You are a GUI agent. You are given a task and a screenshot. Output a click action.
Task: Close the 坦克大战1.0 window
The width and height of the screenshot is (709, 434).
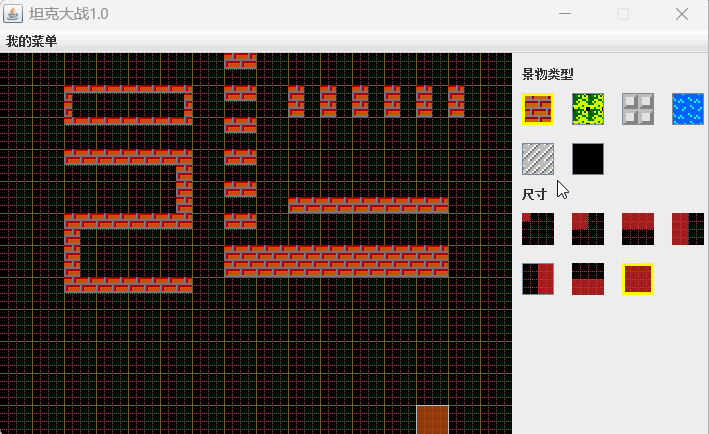click(x=682, y=14)
